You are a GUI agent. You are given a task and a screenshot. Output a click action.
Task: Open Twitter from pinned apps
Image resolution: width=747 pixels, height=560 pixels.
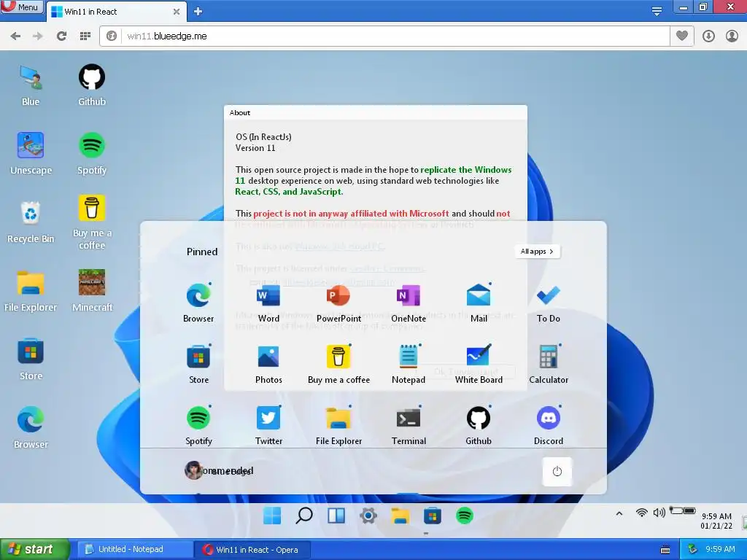[x=268, y=426]
